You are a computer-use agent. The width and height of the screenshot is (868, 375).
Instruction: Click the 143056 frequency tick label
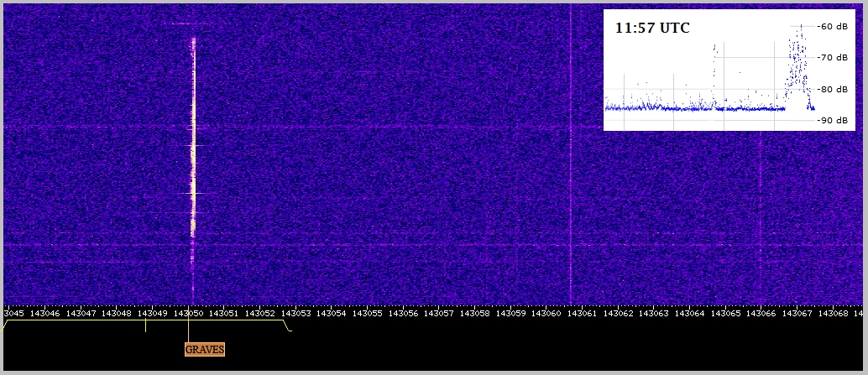pos(404,313)
